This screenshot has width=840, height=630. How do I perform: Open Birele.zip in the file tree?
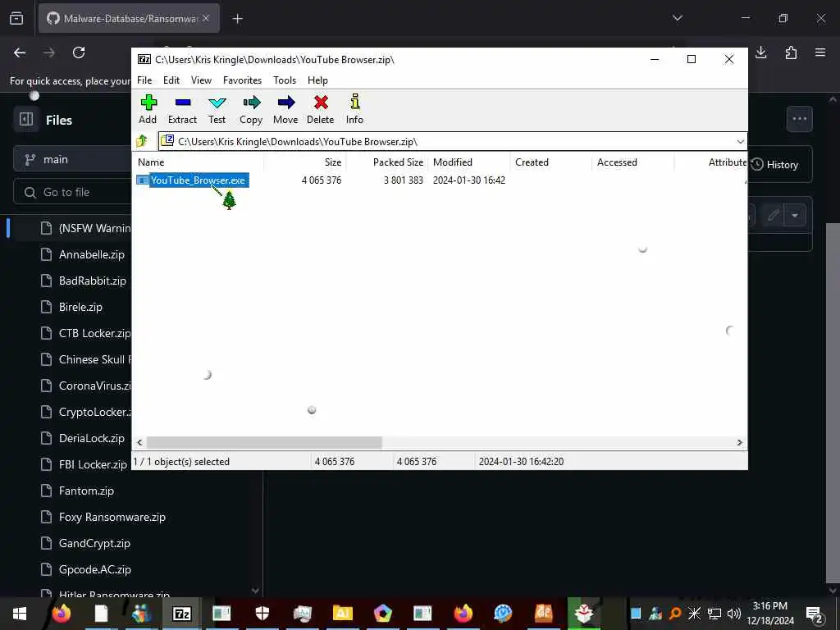(80, 307)
